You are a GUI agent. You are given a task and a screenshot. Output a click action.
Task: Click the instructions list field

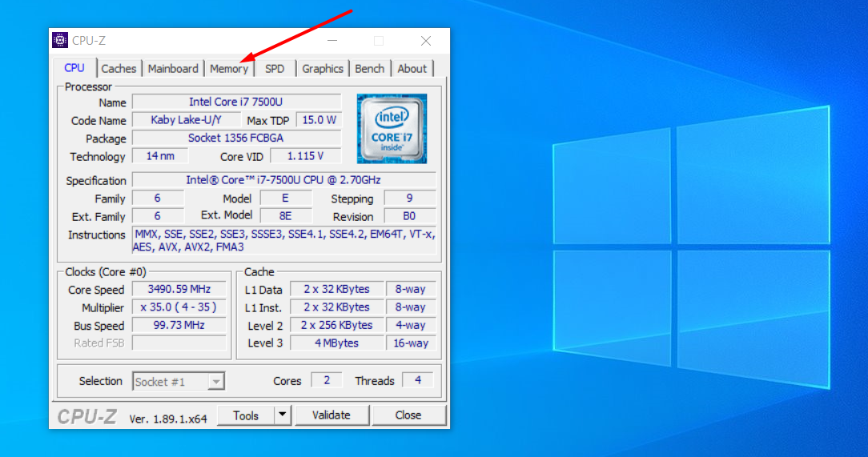(284, 240)
